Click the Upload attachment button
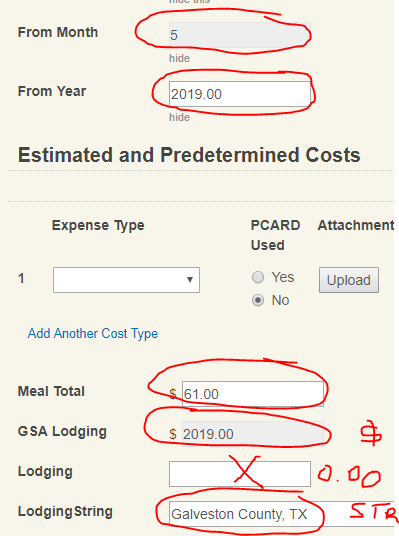 (349, 280)
